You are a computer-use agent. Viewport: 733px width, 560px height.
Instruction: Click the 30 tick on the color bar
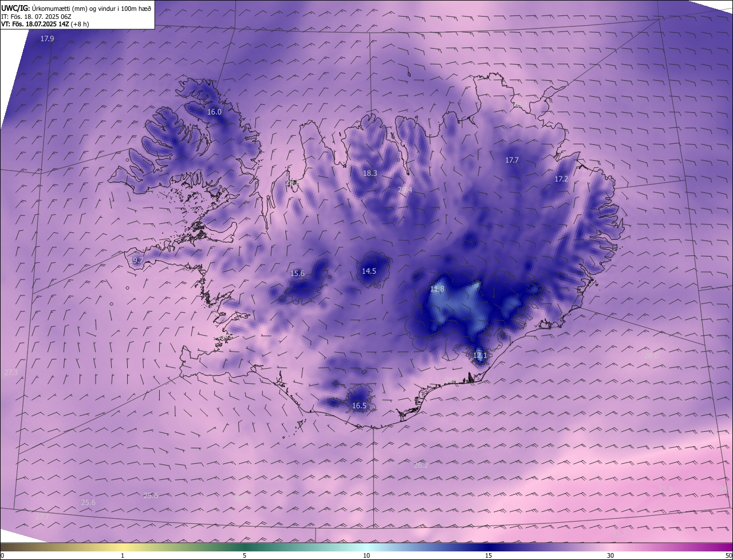click(610, 555)
